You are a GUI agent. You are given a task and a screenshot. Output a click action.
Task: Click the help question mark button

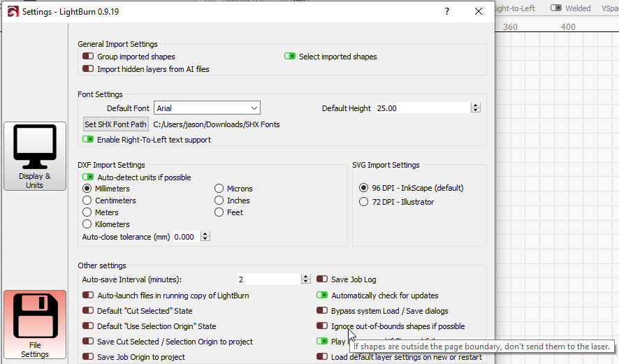(x=447, y=11)
